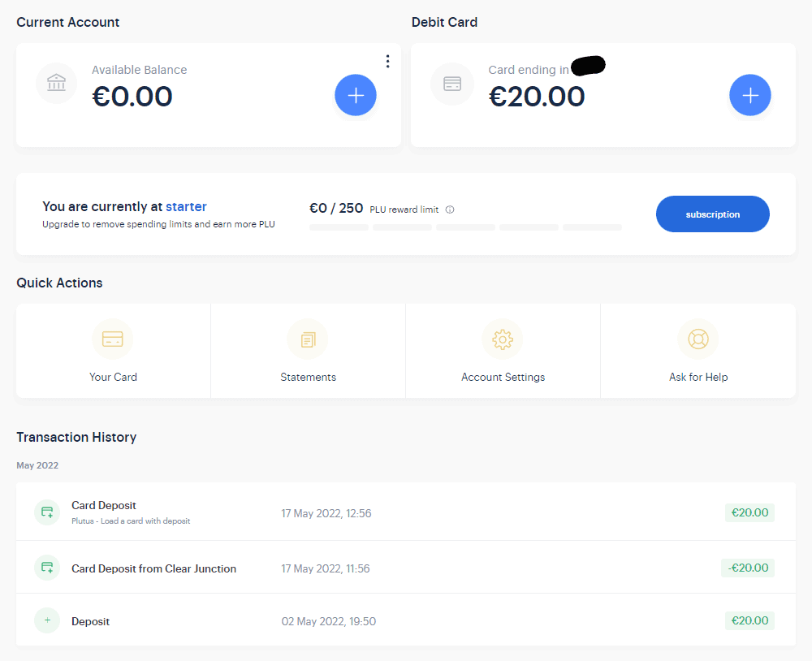The image size is (812, 661).
Task: Add funds with Current Account plus button
Action: (356, 95)
